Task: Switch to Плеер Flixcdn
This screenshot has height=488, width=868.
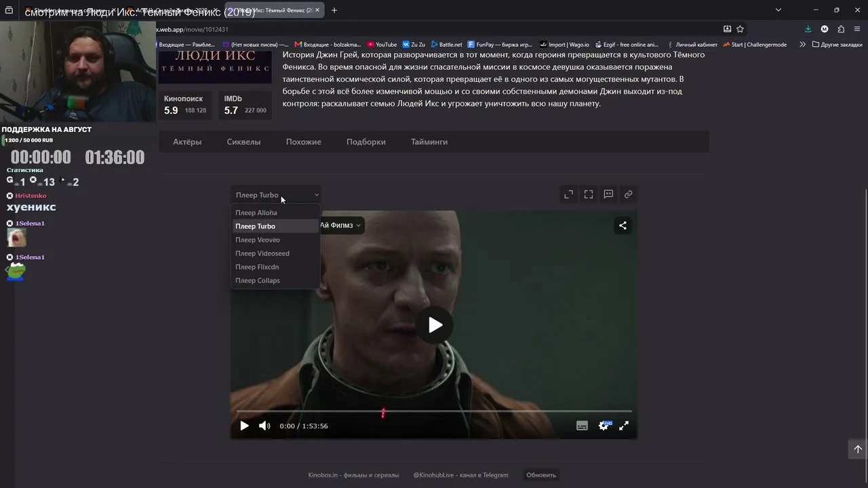Action: point(275,267)
